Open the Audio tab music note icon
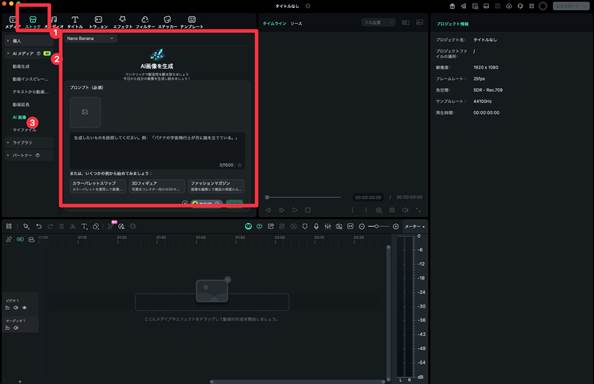 [x=54, y=19]
